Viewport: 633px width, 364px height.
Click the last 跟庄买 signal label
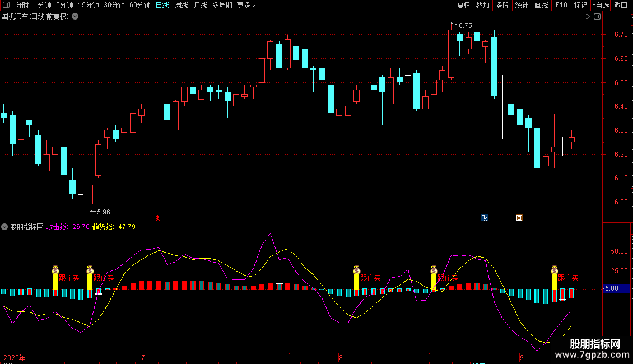[568, 278]
